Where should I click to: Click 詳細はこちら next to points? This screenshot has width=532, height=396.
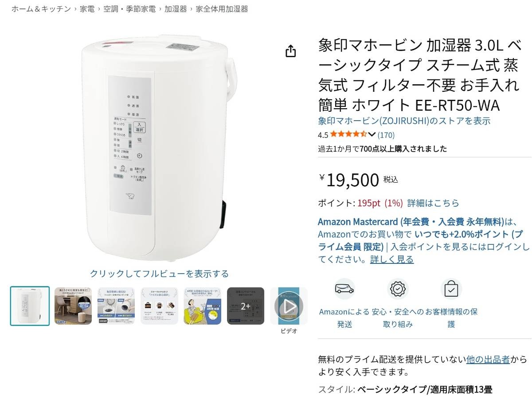click(x=433, y=203)
